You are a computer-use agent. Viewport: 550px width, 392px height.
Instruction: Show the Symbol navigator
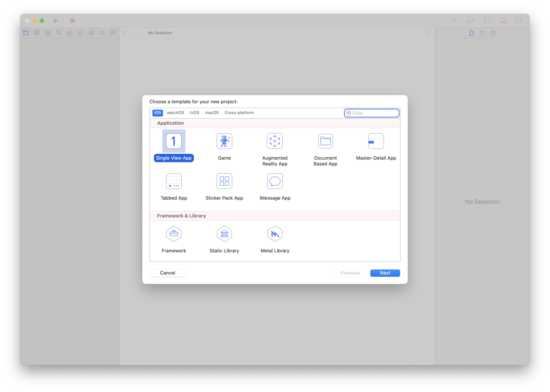pyautogui.click(x=48, y=33)
